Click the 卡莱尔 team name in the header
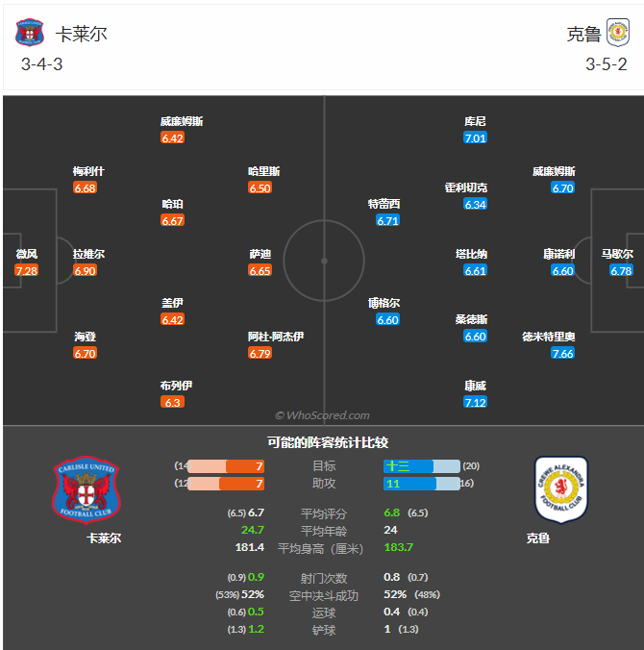 coord(82,34)
